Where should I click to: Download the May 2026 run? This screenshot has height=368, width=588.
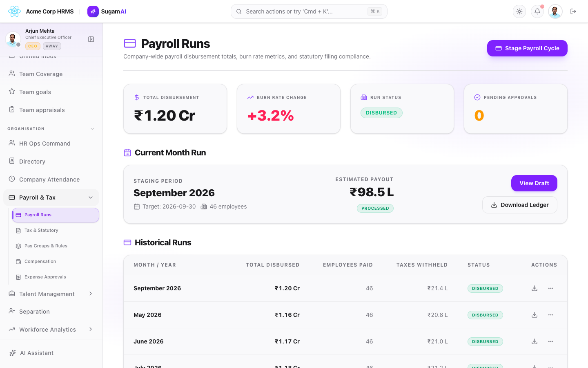click(x=535, y=315)
